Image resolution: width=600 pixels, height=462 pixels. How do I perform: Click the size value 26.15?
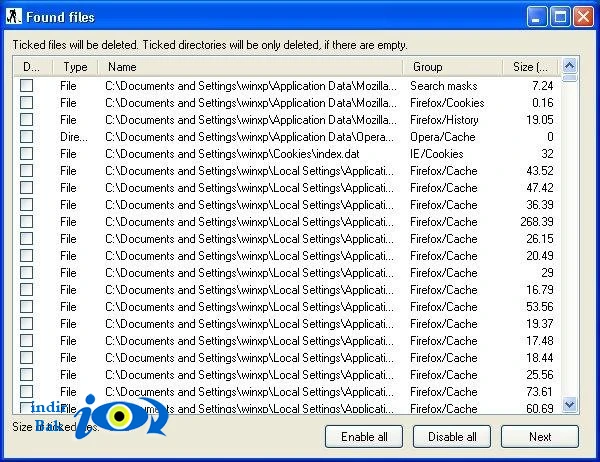pos(540,239)
